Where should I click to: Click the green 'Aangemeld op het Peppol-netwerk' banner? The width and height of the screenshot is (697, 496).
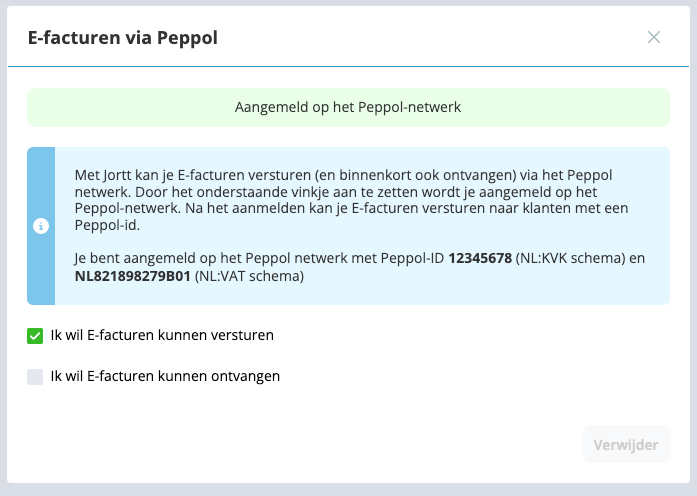tap(348, 107)
